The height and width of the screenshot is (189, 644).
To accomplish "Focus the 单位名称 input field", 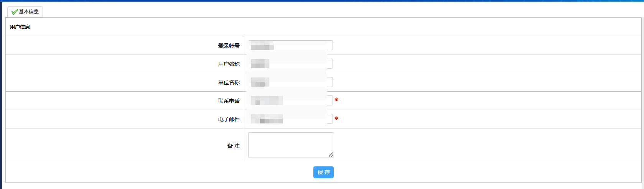I will pos(290,82).
